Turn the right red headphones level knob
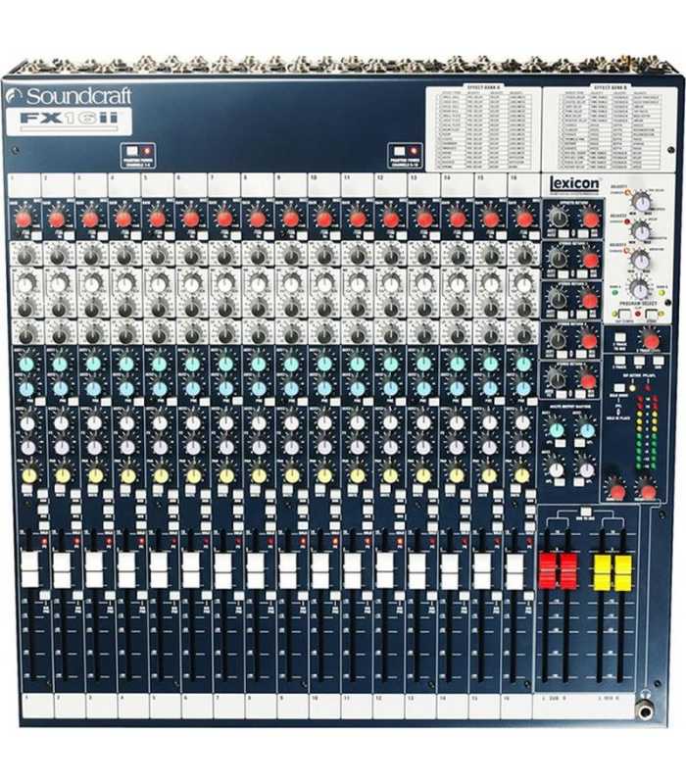This screenshot has height=784, width=686. 648,491
